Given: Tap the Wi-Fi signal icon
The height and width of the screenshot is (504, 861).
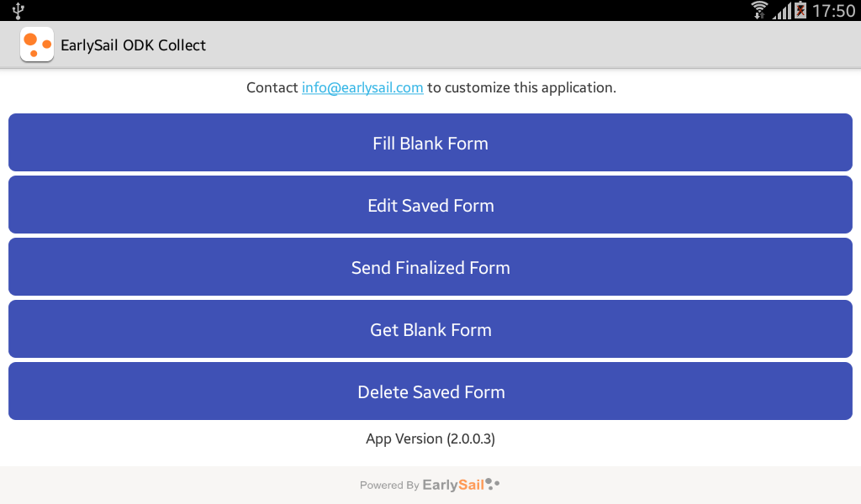Looking at the screenshot, I should tap(760, 10).
